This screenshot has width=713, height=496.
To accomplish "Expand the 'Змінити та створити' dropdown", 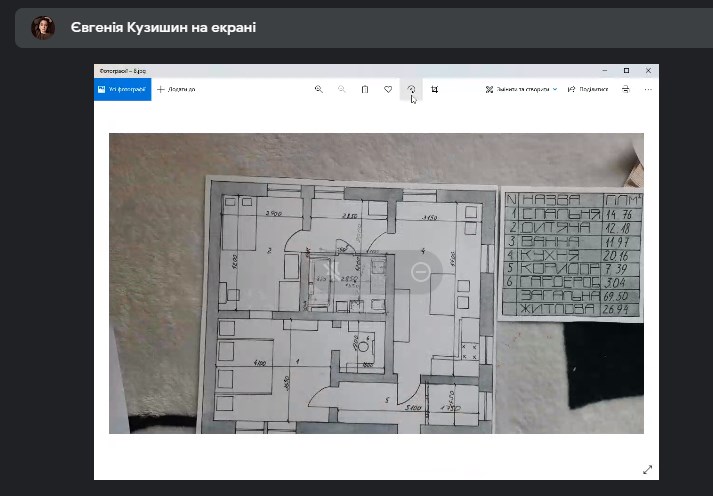I will coord(521,90).
